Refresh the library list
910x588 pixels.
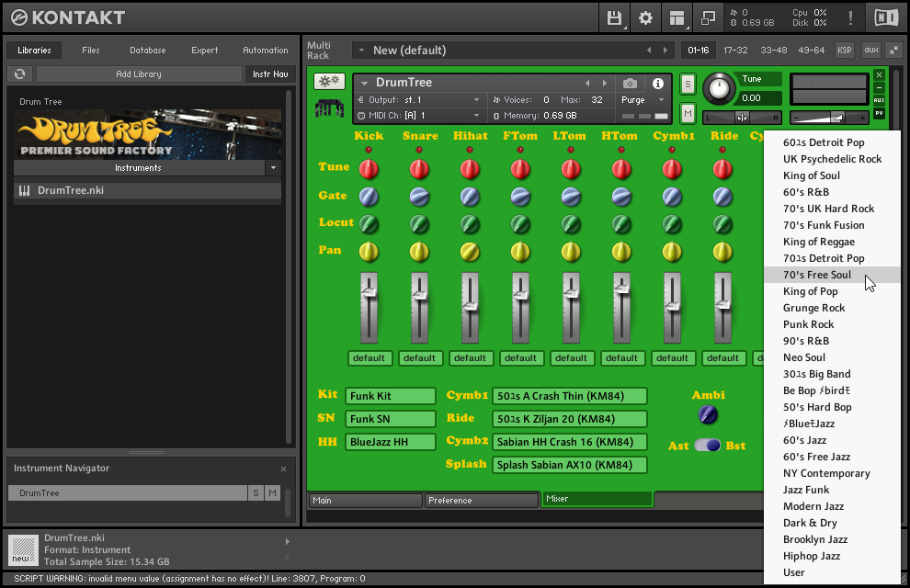(19, 74)
